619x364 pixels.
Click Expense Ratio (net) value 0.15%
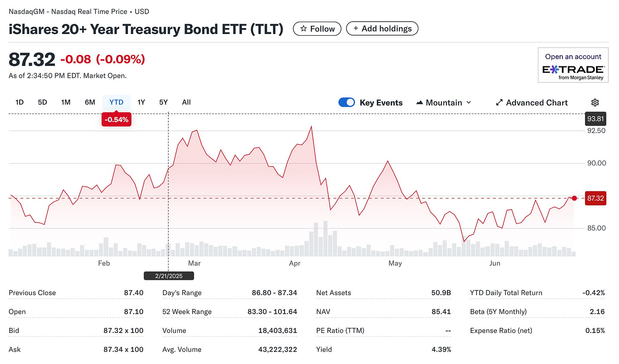click(x=595, y=330)
